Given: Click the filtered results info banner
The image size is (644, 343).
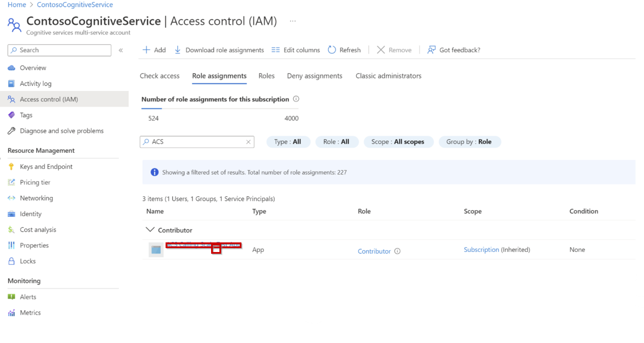Looking at the screenshot, I should coord(389,172).
